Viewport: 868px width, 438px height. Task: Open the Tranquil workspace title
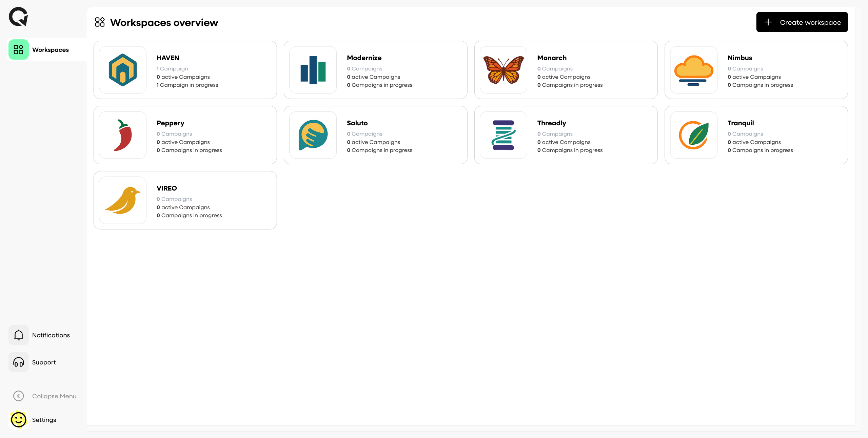tap(741, 123)
